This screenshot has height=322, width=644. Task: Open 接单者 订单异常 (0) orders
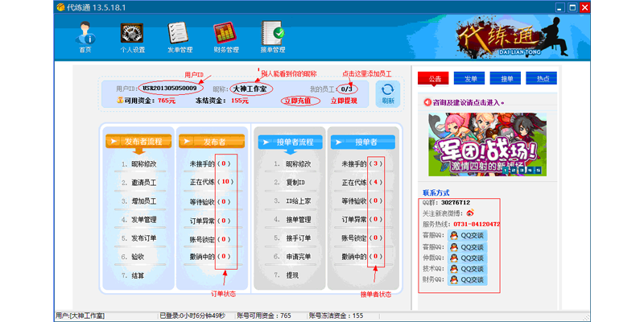[363, 220]
